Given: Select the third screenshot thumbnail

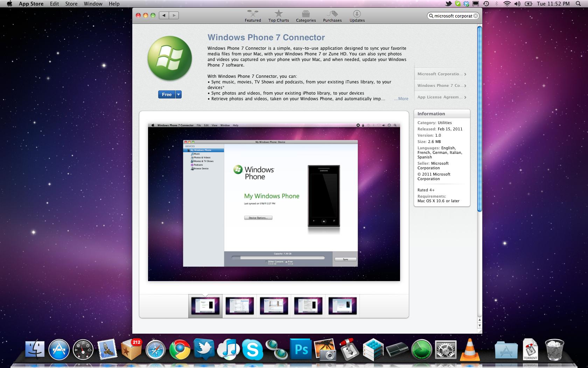Looking at the screenshot, I should pyautogui.click(x=274, y=306).
